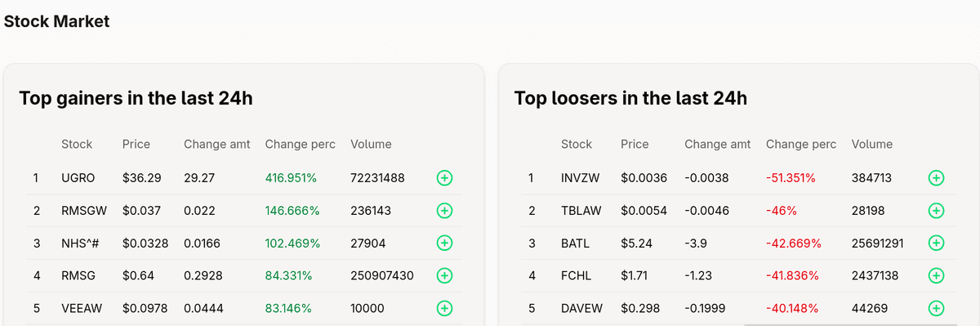Add DAVEW stock with plus icon
The height and width of the screenshot is (326, 980).
pos(937,308)
